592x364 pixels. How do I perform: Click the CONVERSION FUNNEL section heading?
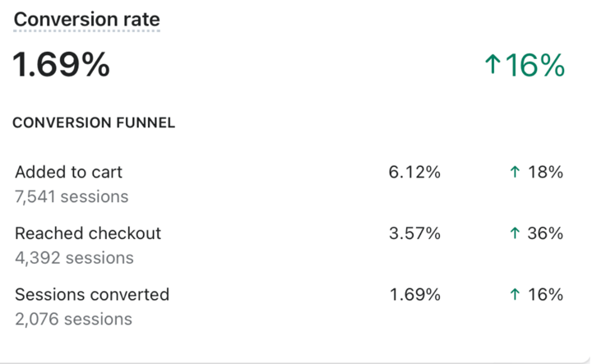click(x=94, y=123)
